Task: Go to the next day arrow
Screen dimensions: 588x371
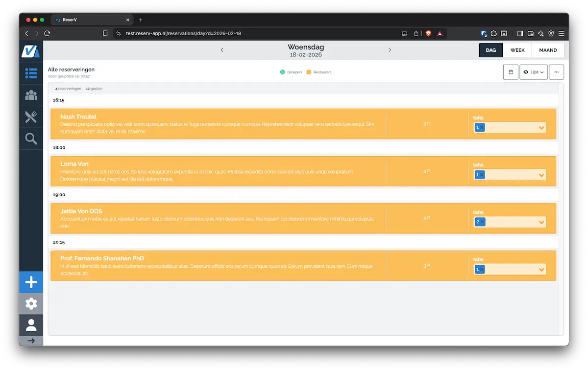Action: point(390,50)
